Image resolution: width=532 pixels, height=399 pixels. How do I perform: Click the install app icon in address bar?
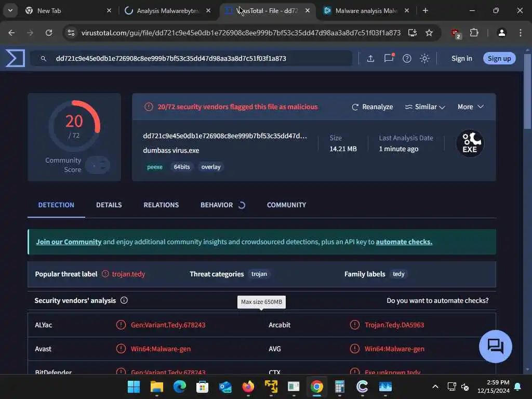pyautogui.click(x=412, y=33)
